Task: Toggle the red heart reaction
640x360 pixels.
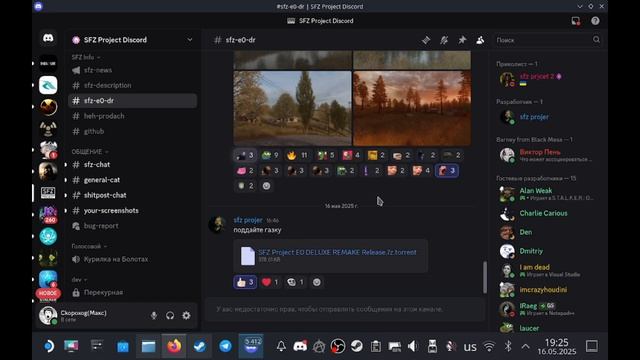Action: pos(270,282)
